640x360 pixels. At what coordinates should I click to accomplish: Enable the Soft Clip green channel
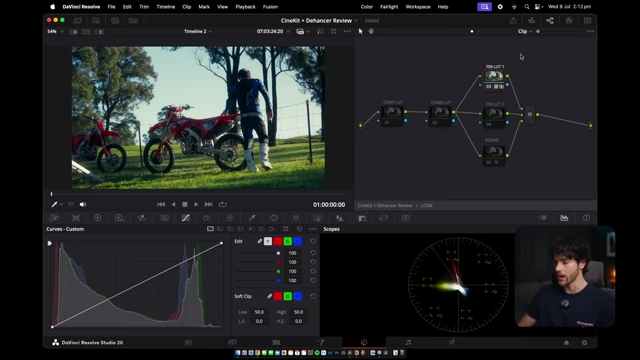tap(288, 296)
